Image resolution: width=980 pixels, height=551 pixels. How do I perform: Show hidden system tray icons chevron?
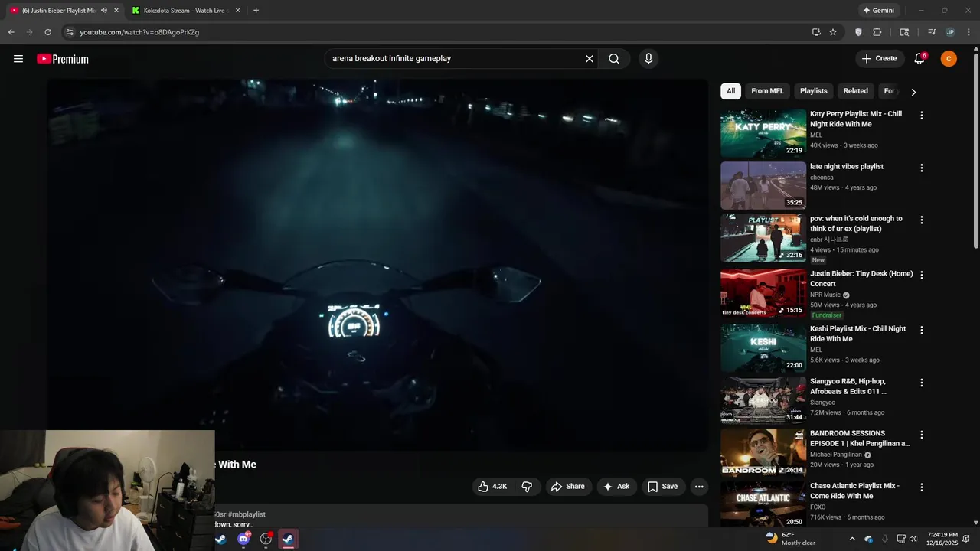[x=852, y=539]
